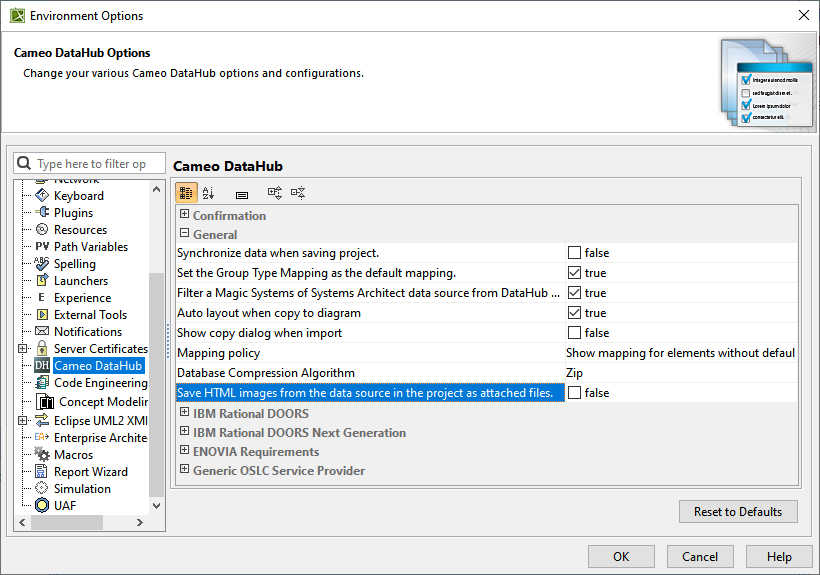Screen dimensions: 820x575
Task: Expand the Confirmation group
Action: click(x=184, y=215)
